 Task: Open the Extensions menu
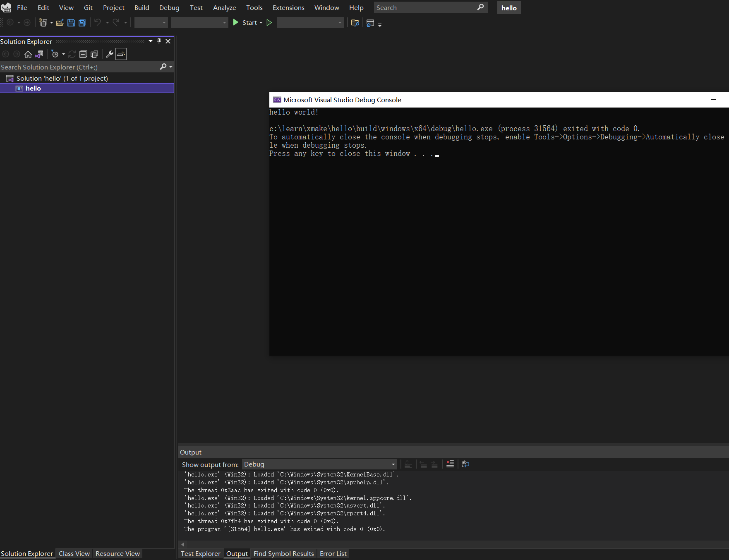pos(288,8)
